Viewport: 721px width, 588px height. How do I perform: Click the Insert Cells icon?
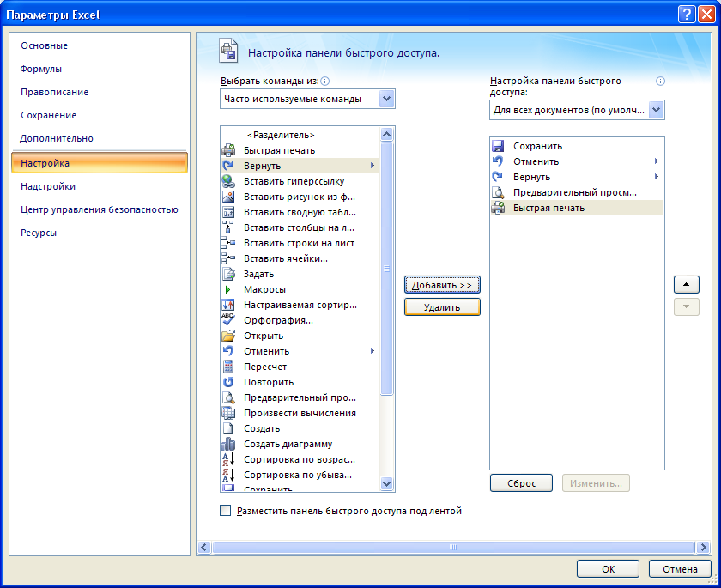coord(228,258)
